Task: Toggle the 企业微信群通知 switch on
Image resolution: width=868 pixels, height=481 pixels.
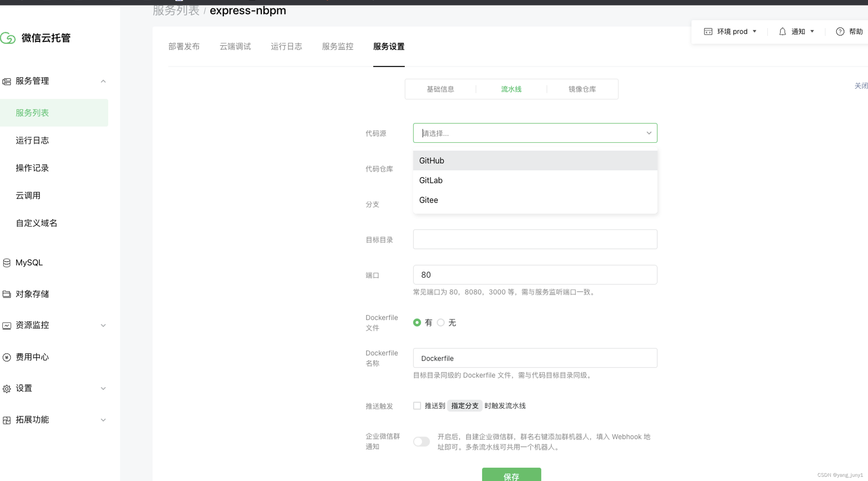Action: click(x=422, y=442)
